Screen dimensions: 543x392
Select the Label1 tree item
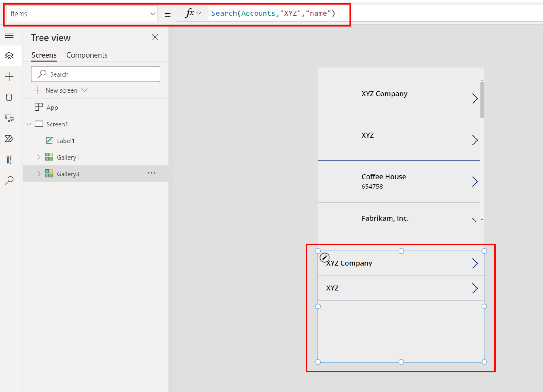coord(66,140)
